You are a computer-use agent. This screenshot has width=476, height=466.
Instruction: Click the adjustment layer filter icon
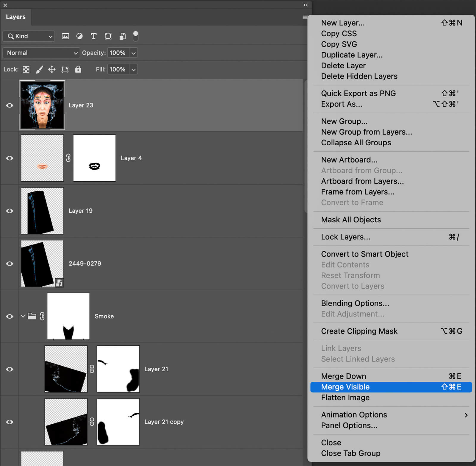click(x=79, y=36)
